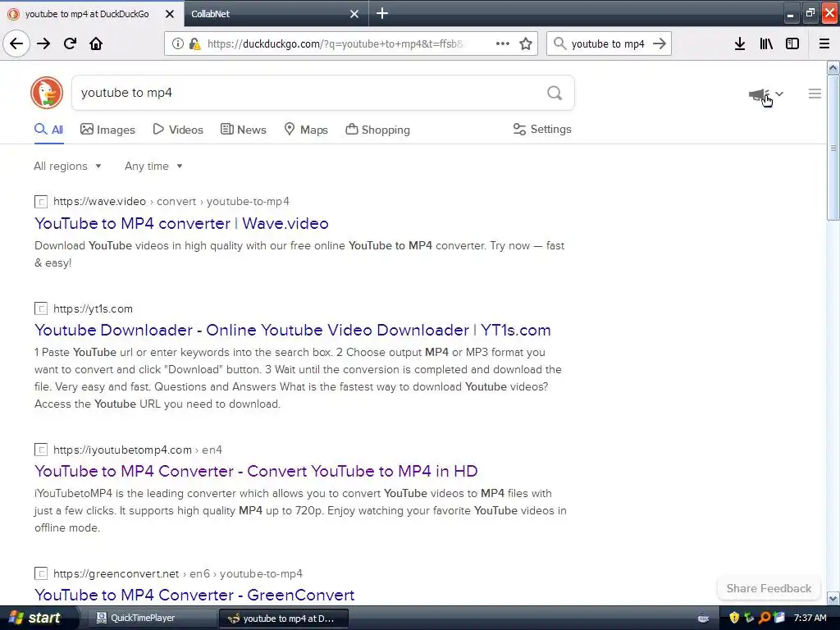Go forward using the browser forward arrow
This screenshot has width=840, height=630.
click(x=43, y=43)
